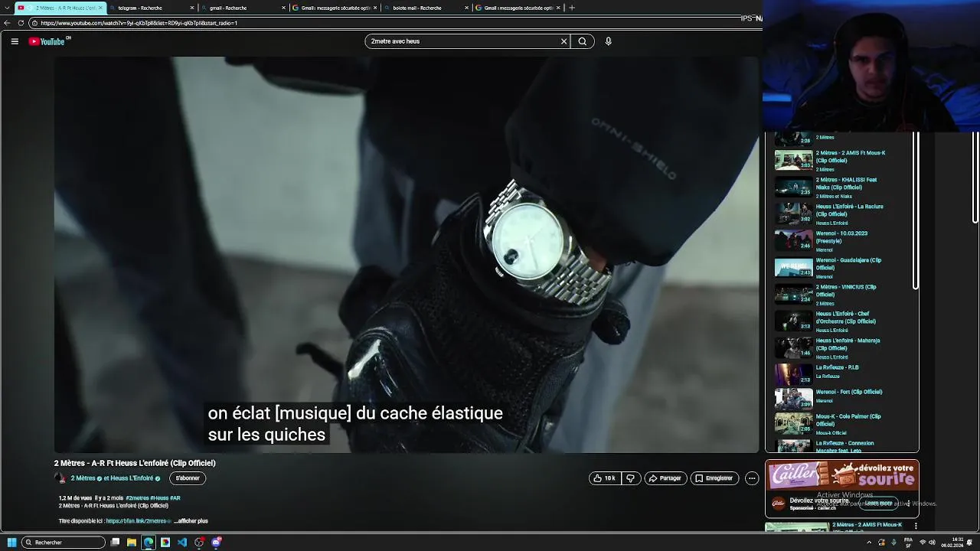Viewport: 980px width, 551px height.
Task: Open the volume control in system tray
Action: point(932,543)
